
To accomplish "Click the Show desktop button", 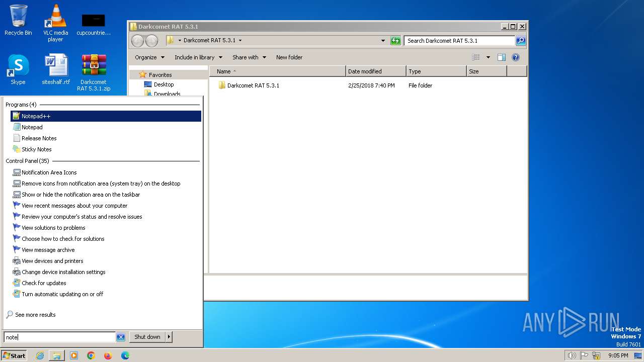I will click(x=638, y=355).
